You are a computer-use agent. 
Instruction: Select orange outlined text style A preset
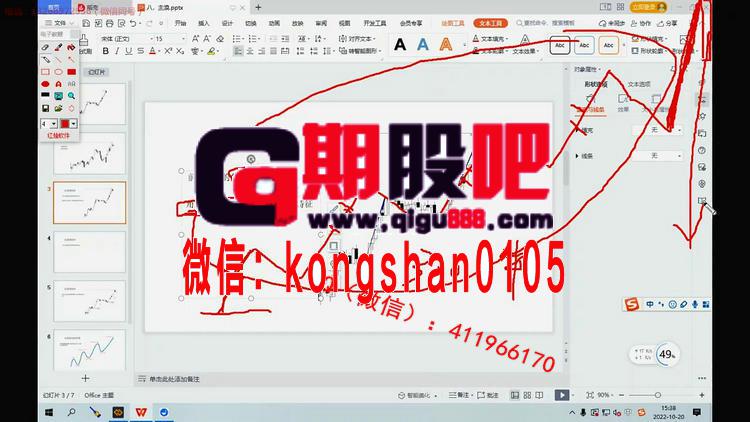pyautogui.click(x=446, y=45)
